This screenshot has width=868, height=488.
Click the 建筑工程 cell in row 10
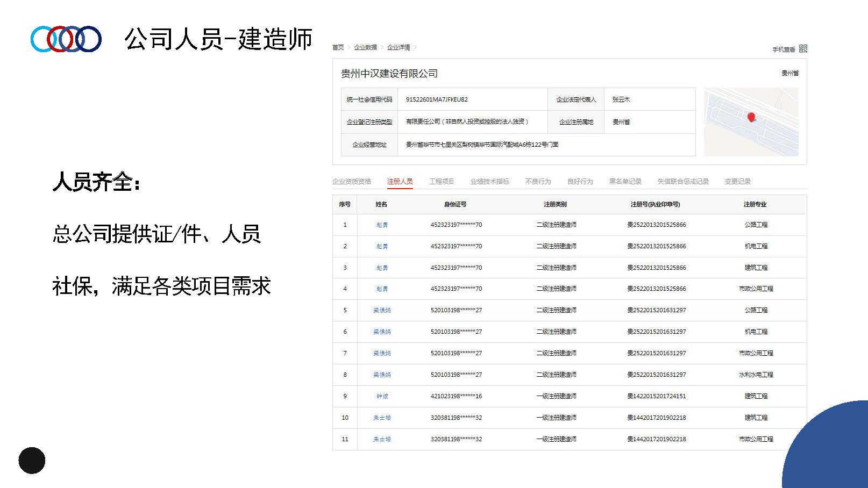tap(756, 418)
